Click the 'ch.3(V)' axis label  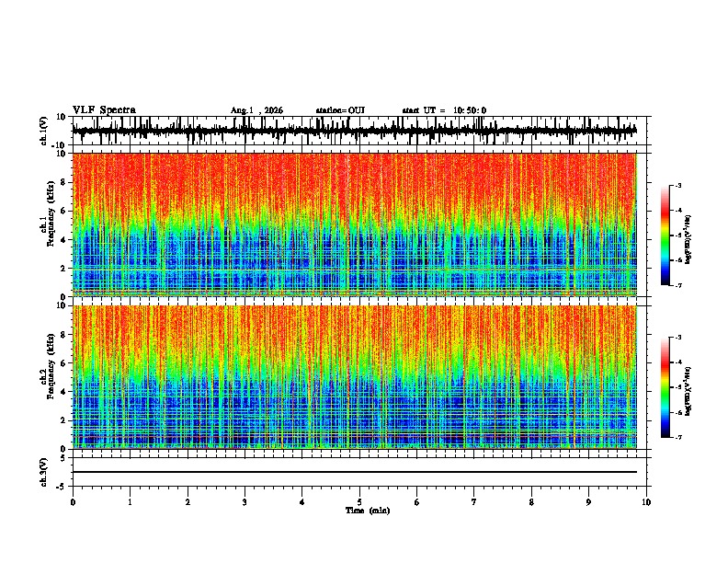tap(44, 472)
